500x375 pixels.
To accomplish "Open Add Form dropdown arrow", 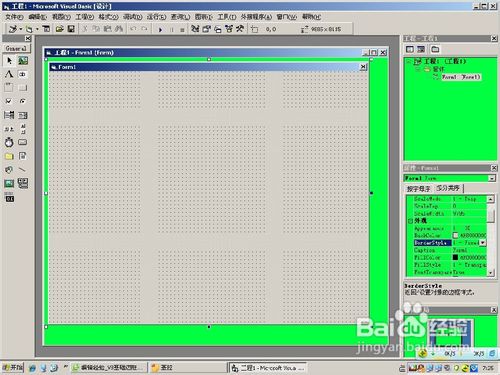I will click(37, 29).
